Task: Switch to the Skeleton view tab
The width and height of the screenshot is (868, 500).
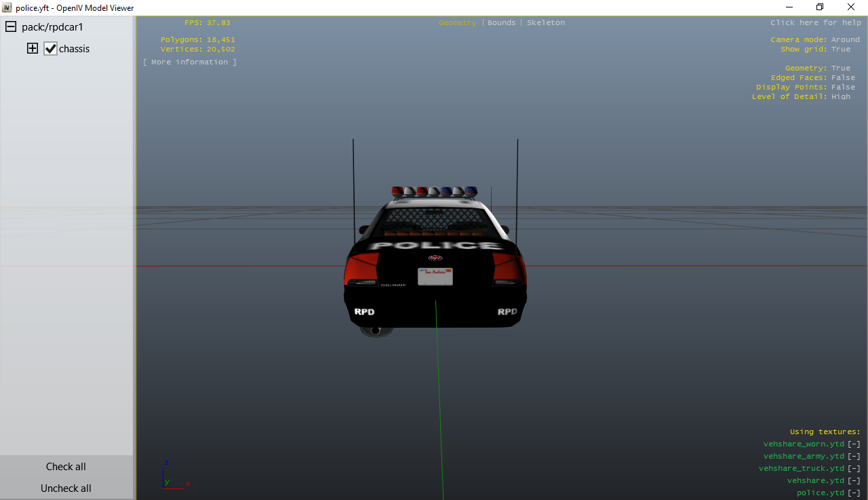Action: [x=546, y=23]
